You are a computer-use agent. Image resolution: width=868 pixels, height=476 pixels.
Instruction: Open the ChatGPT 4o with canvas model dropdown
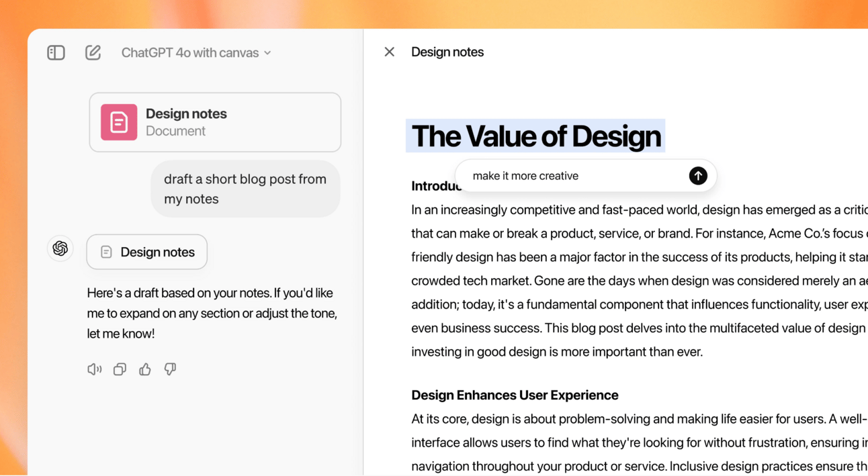[196, 52]
